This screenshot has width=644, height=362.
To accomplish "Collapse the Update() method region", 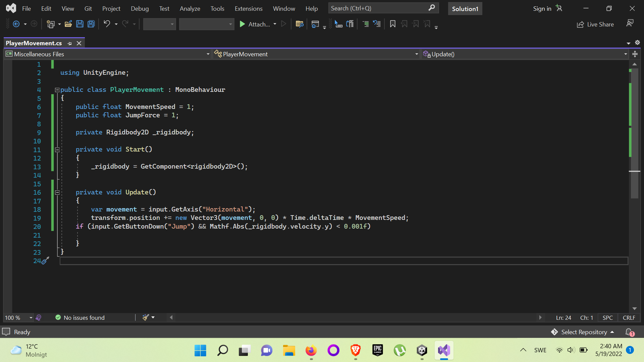I will 57,193.
